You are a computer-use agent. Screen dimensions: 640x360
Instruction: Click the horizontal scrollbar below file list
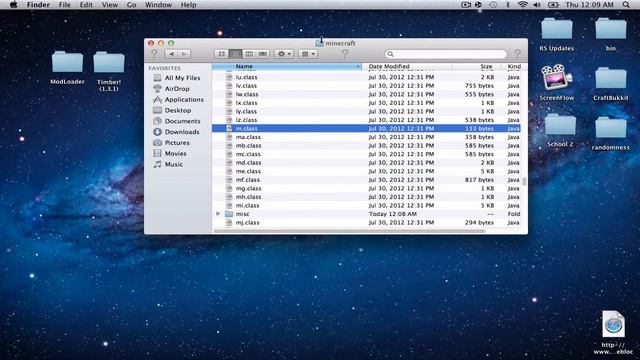[x=350, y=231]
